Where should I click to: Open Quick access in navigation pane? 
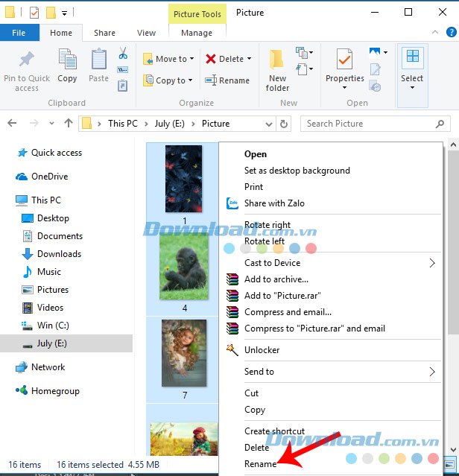pos(57,153)
